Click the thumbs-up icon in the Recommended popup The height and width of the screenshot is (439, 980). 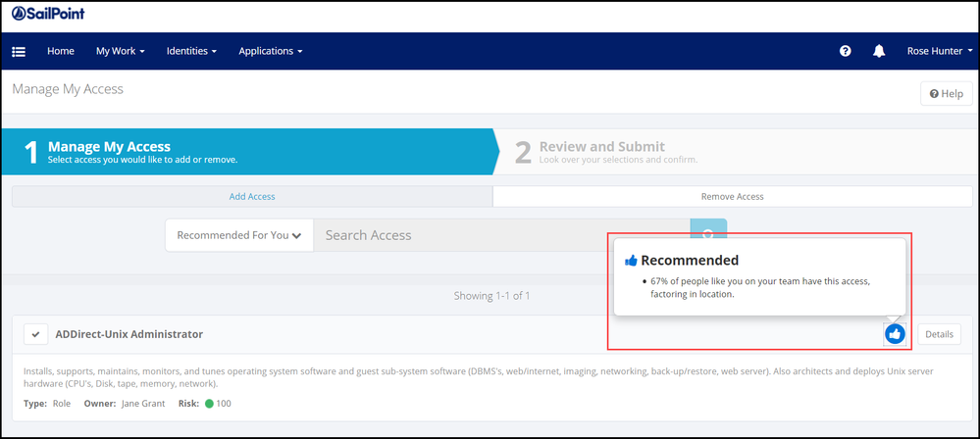pyautogui.click(x=631, y=261)
